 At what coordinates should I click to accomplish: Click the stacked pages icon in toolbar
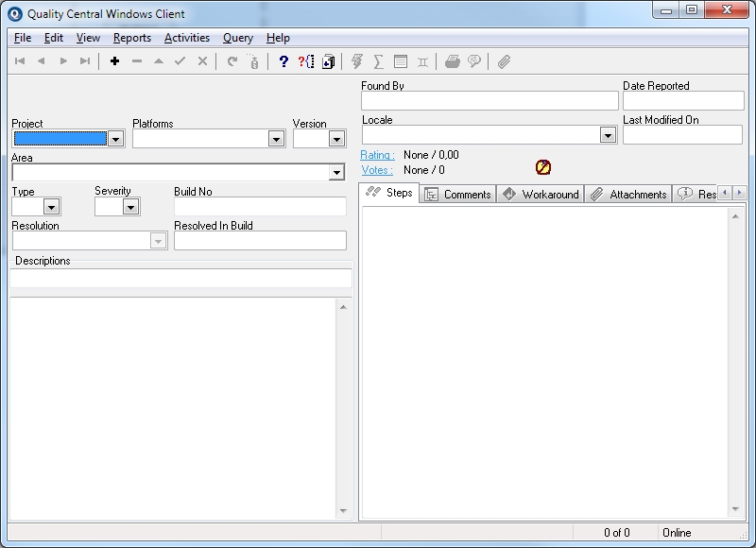(328, 61)
